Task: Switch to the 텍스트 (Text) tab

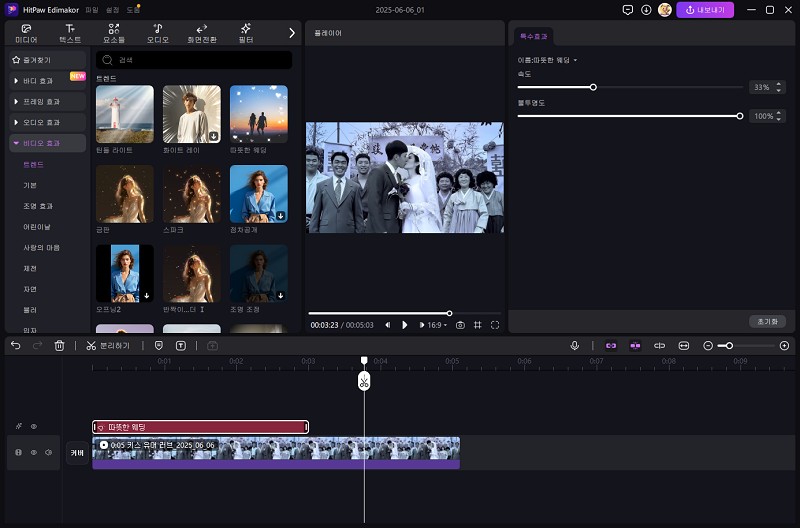Action: [70, 33]
